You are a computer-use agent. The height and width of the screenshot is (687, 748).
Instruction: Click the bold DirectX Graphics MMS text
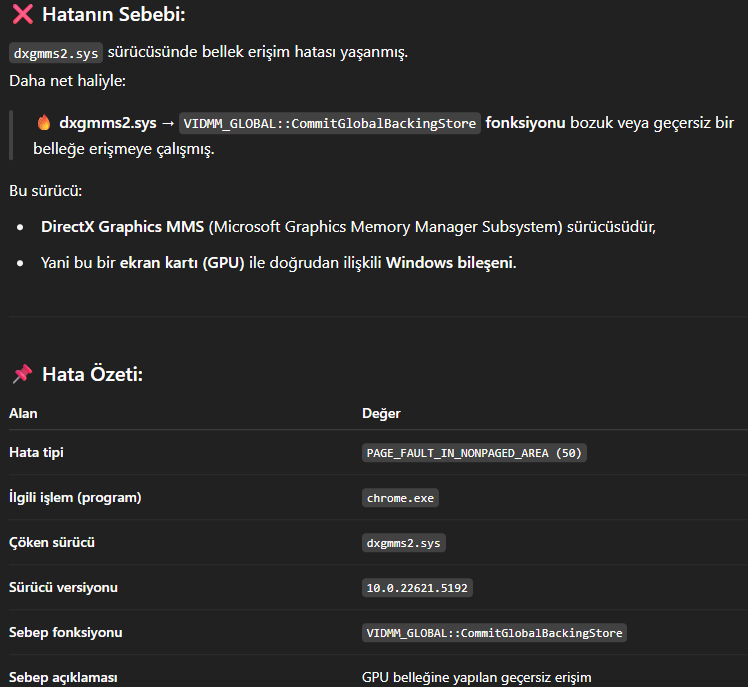point(122,227)
